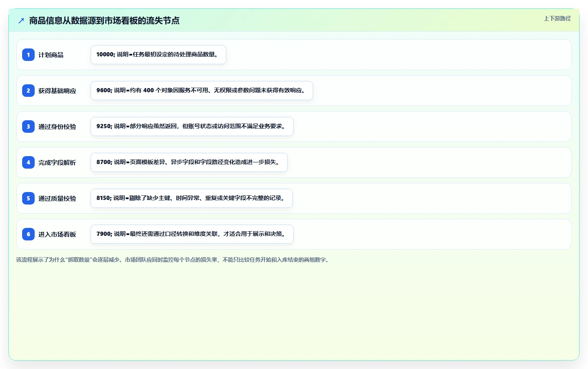Click the 上下游路径 label in header
Screen dimensions: 588x369
[x=557, y=18]
